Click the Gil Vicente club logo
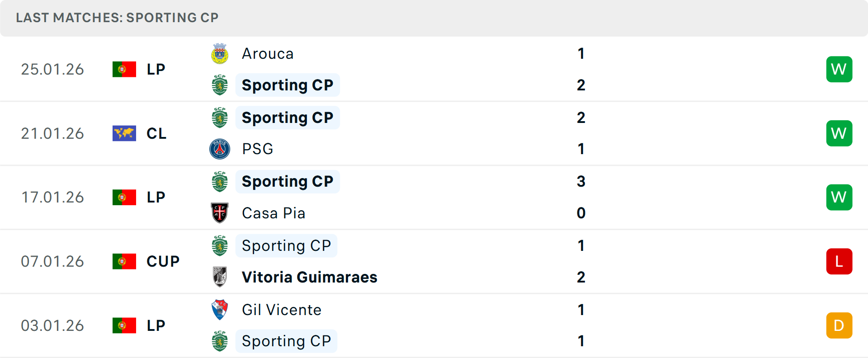This screenshot has width=868, height=358. tap(220, 310)
